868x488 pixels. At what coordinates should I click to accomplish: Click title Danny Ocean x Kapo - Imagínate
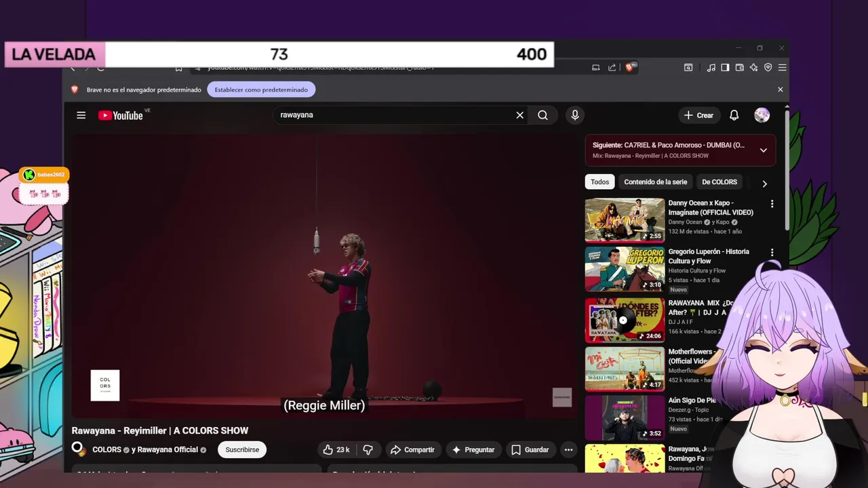tap(711, 207)
